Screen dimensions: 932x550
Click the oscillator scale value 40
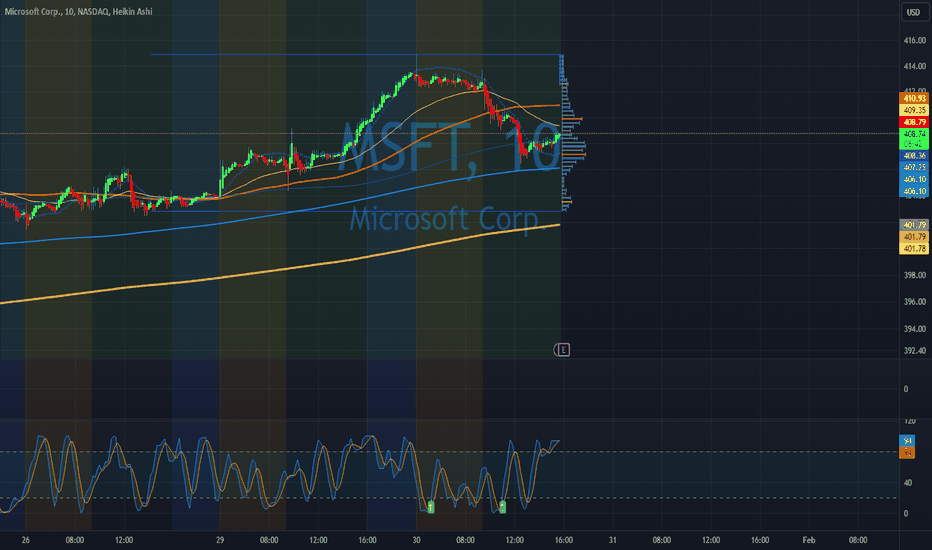pos(908,482)
